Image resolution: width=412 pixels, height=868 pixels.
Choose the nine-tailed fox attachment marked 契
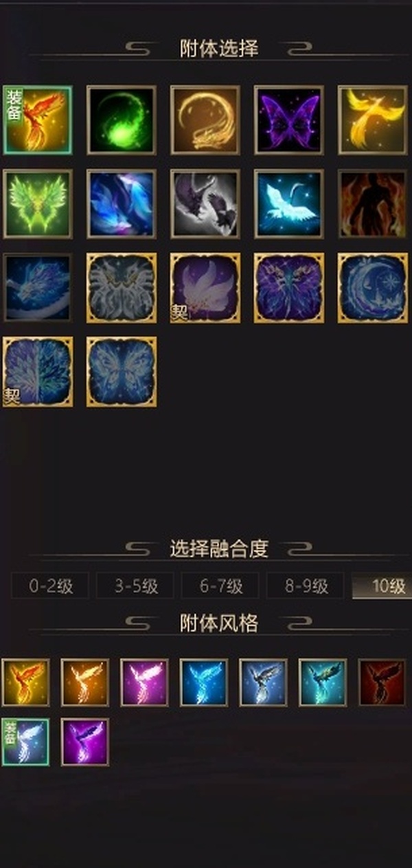pyautogui.click(x=205, y=287)
